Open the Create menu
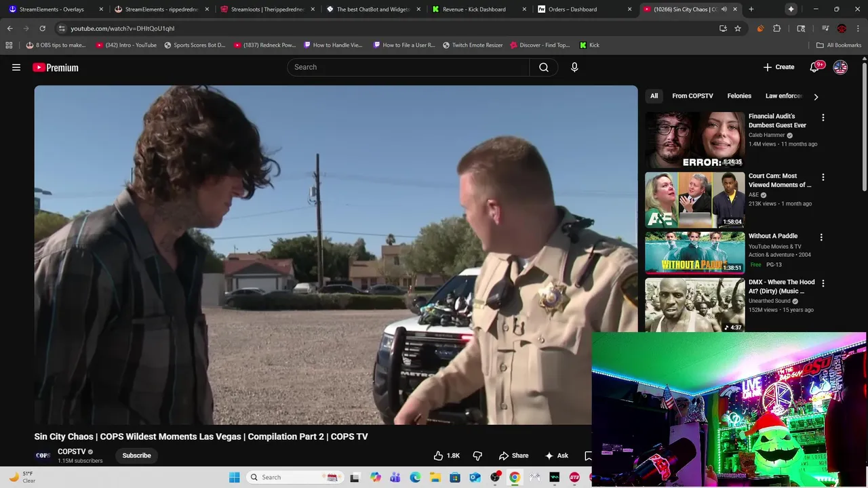The width and height of the screenshot is (868, 488). (778, 67)
